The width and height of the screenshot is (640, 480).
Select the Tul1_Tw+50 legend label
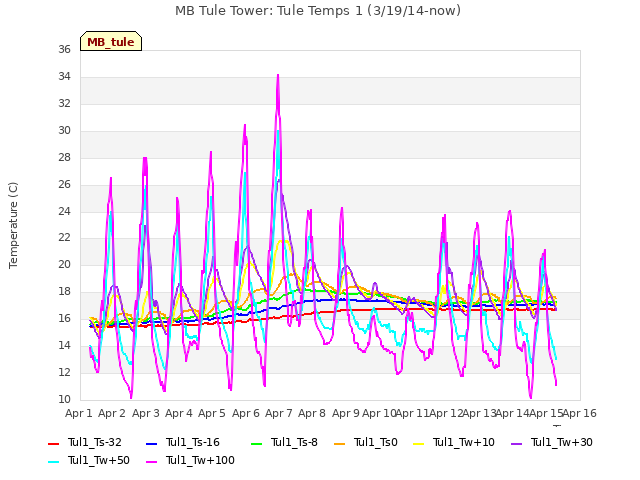pyautogui.click(x=99, y=460)
